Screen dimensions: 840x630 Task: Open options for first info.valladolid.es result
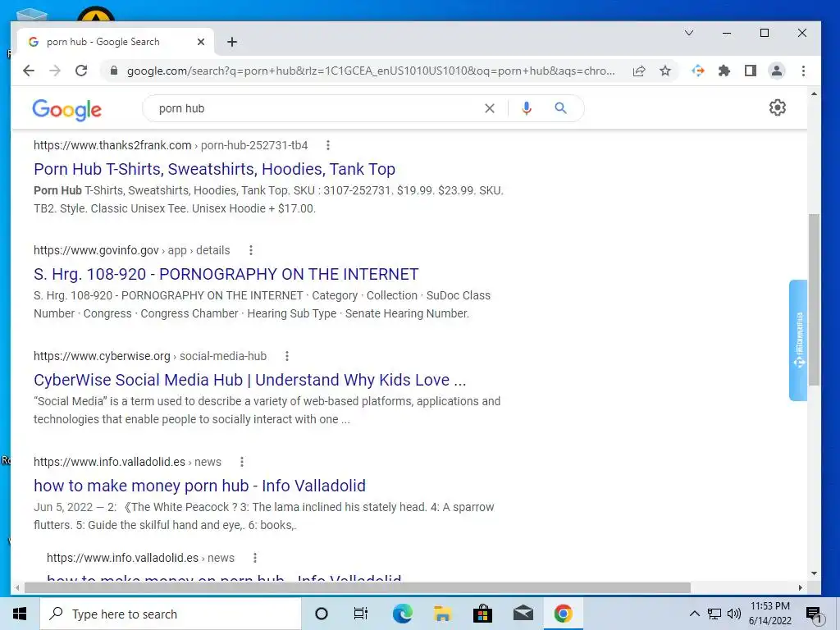pos(242,462)
